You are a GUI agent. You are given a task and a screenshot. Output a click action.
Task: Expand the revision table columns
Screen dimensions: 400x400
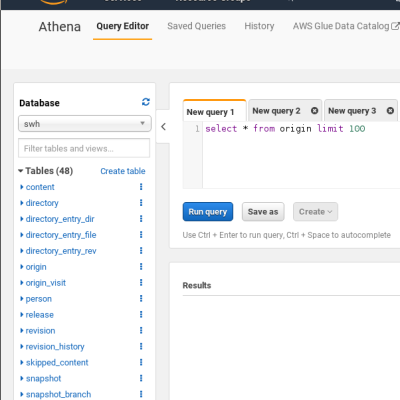pos(22,331)
